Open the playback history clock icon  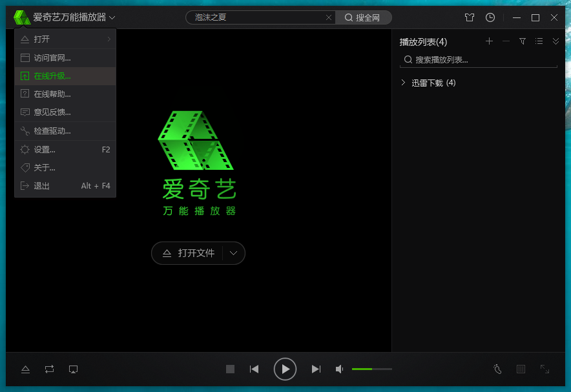click(x=490, y=17)
